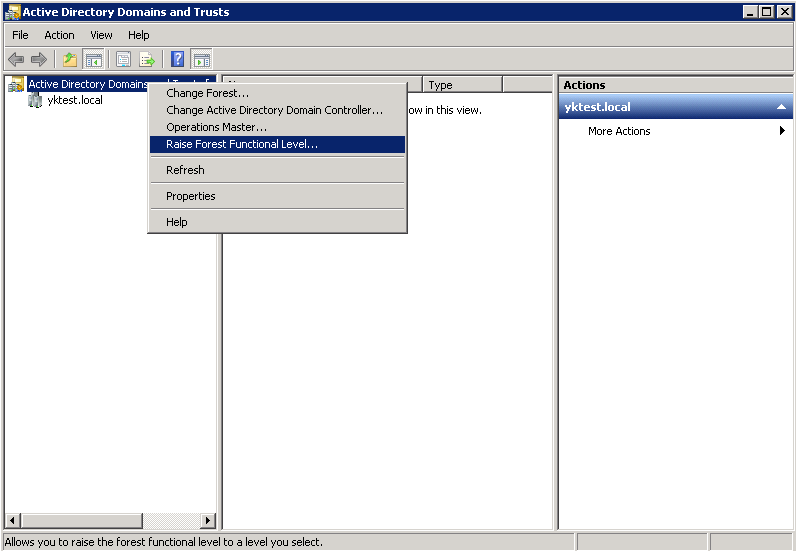Image resolution: width=798 pixels, height=551 pixels.
Task: Toggle Show/Hide Action Pane toolbar icon
Action: click(x=201, y=60)
